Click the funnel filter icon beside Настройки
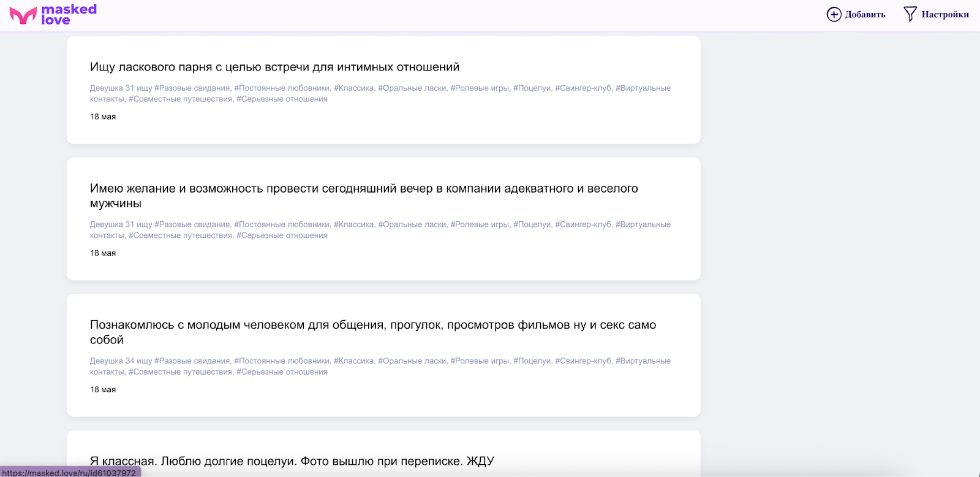 click(x=910, y=14)
